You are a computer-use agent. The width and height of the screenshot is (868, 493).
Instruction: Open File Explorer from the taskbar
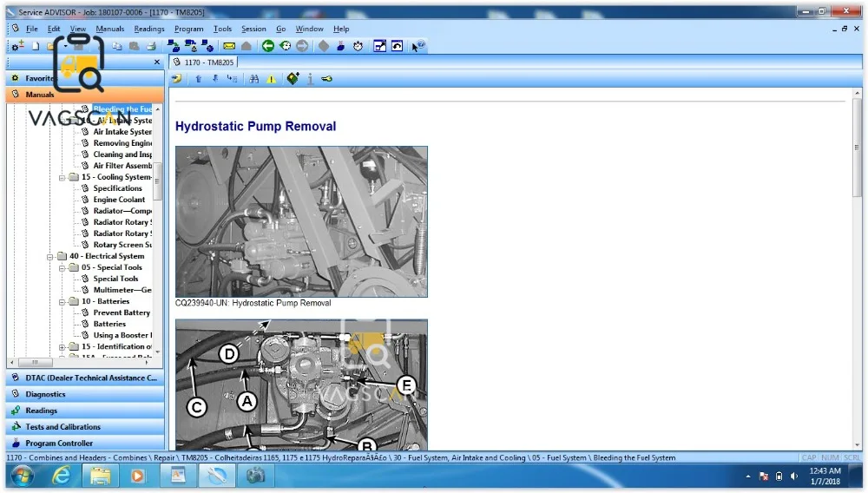[x=100, y=476]
